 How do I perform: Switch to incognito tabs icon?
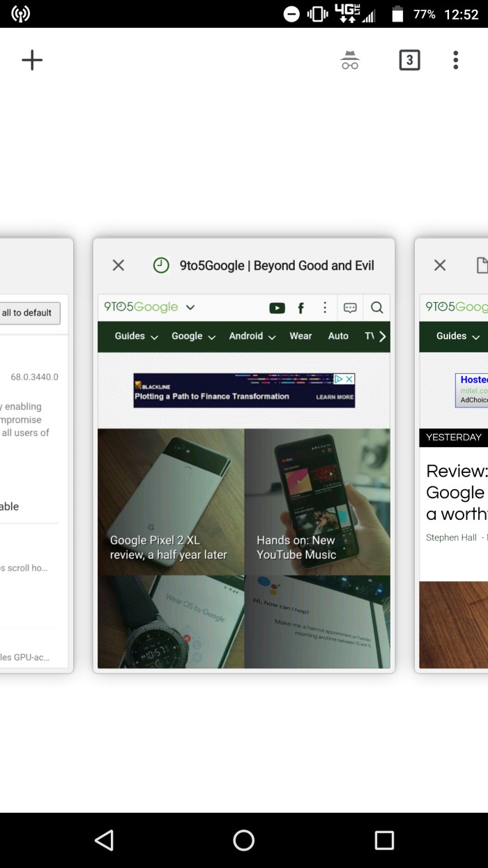(x=350, y=61)
